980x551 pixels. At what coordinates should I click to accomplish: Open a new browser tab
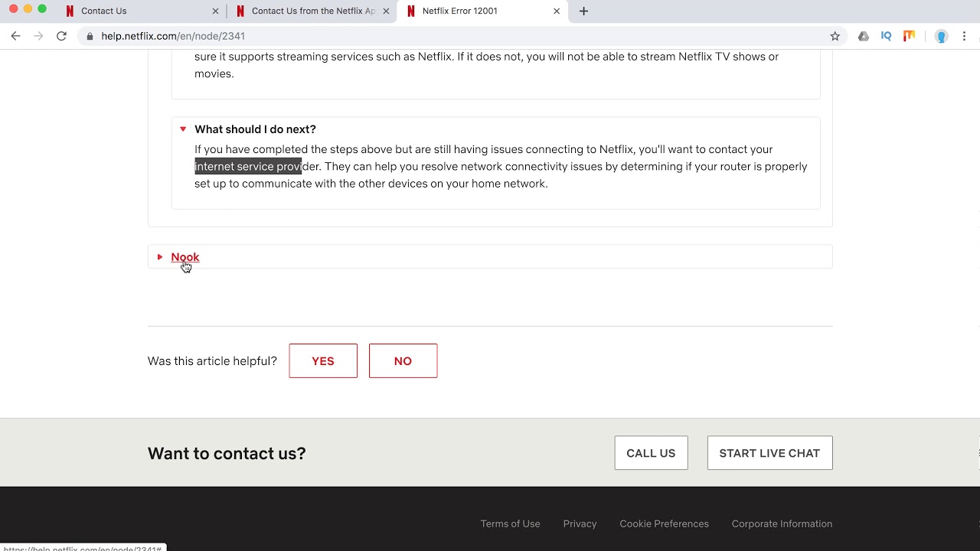(x=583, y=11)
